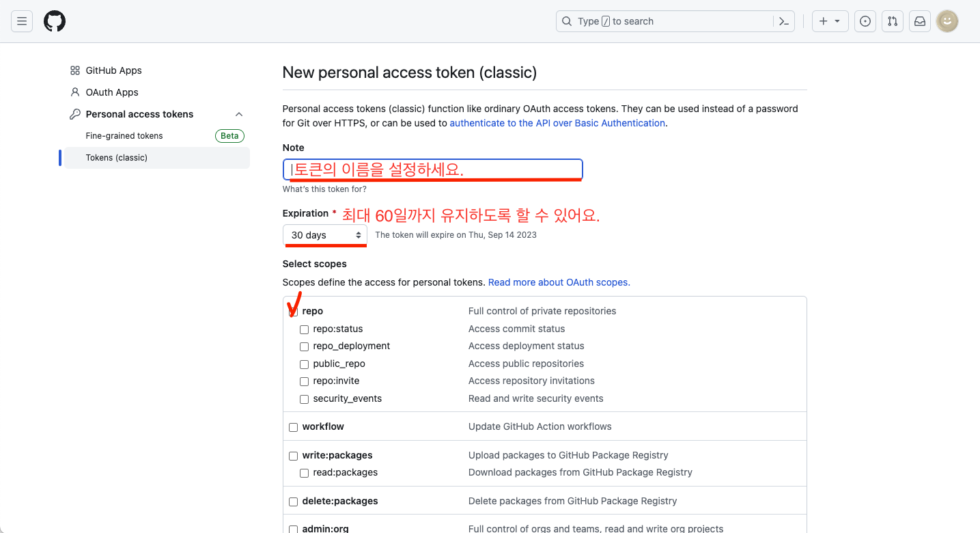The image size is (980, 533).
Task: Click the Select scopes heading
Action: tap(315, 264)
